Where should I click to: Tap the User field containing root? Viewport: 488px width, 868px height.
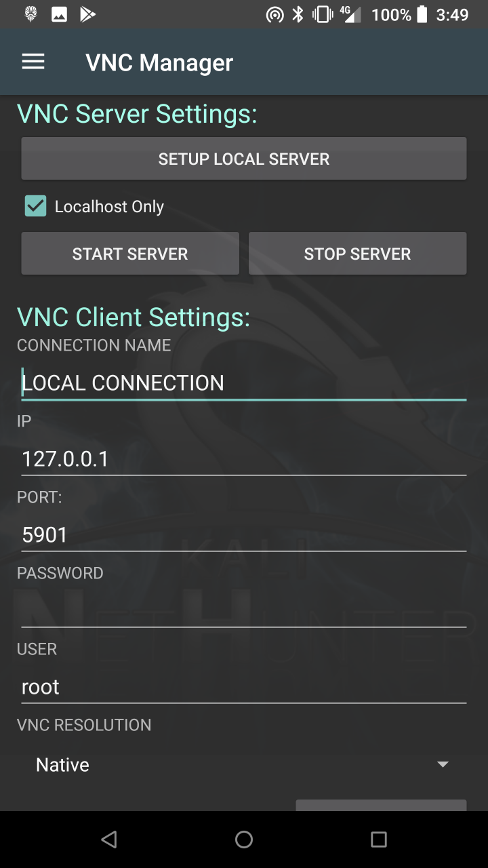pyautogui.click(x=244, y=687)
